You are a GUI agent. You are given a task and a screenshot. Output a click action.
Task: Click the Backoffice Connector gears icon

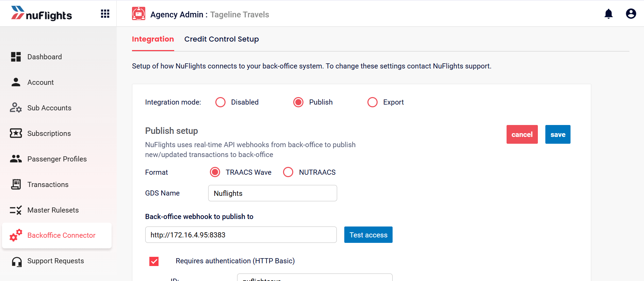click(16, 235)
